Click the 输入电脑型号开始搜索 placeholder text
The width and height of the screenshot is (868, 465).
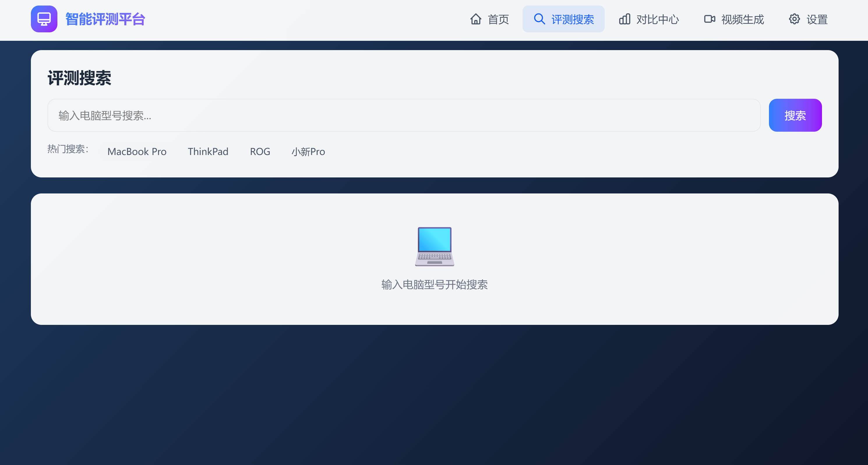tap(434, 285)
